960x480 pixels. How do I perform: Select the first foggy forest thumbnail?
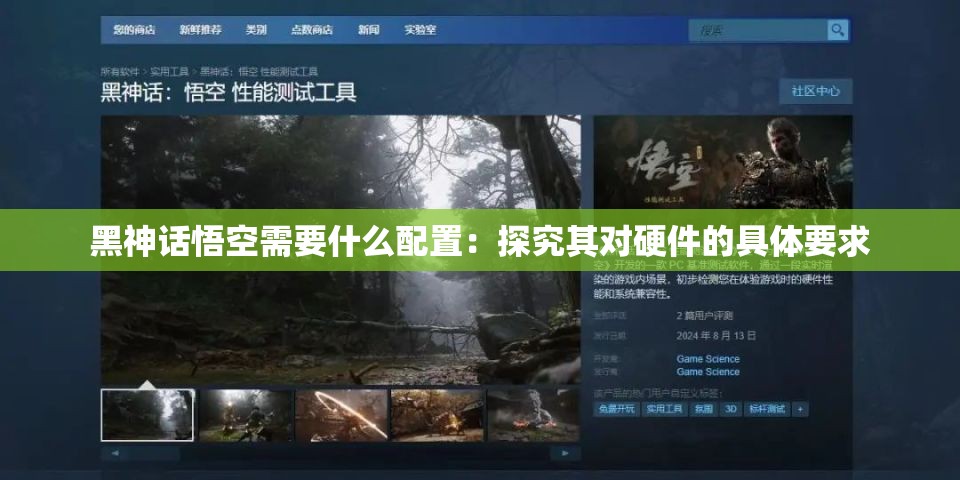[148, 415]
